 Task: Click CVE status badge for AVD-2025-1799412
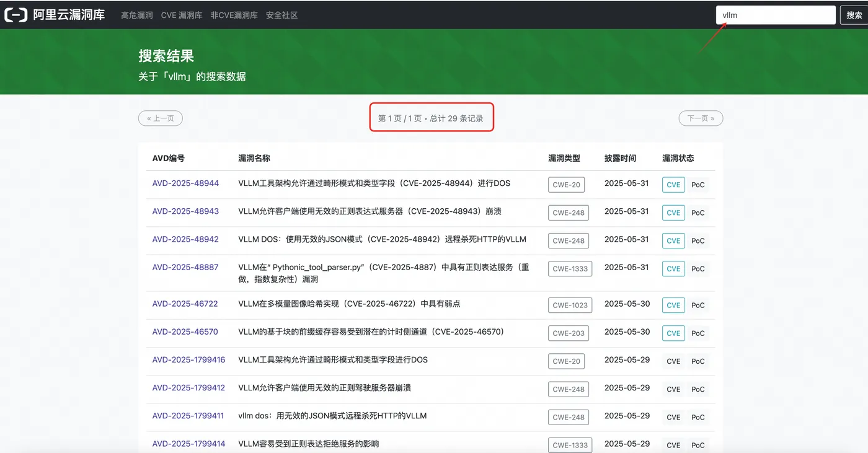pyautogui.click(x=673, y=389)
